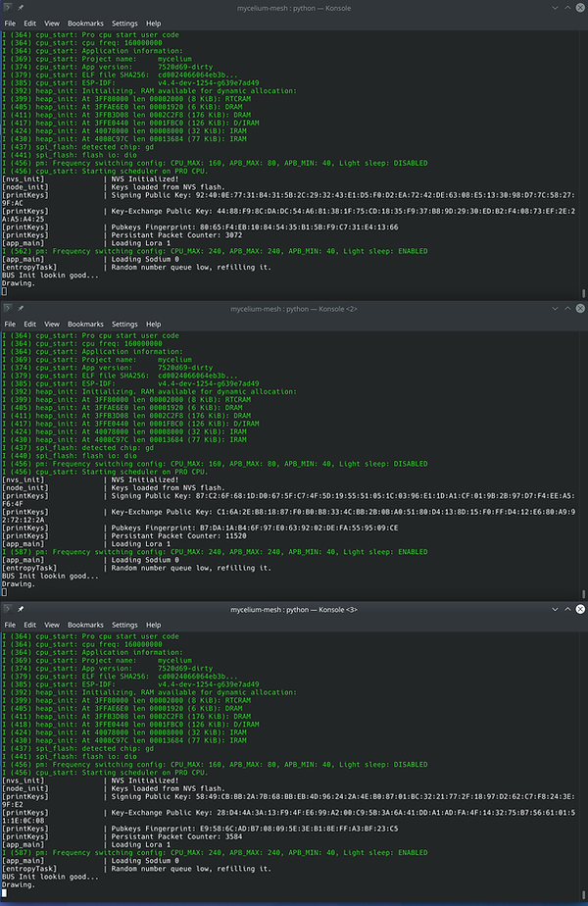Open the Edit menu of the top Konsole window

click(28, 22)
